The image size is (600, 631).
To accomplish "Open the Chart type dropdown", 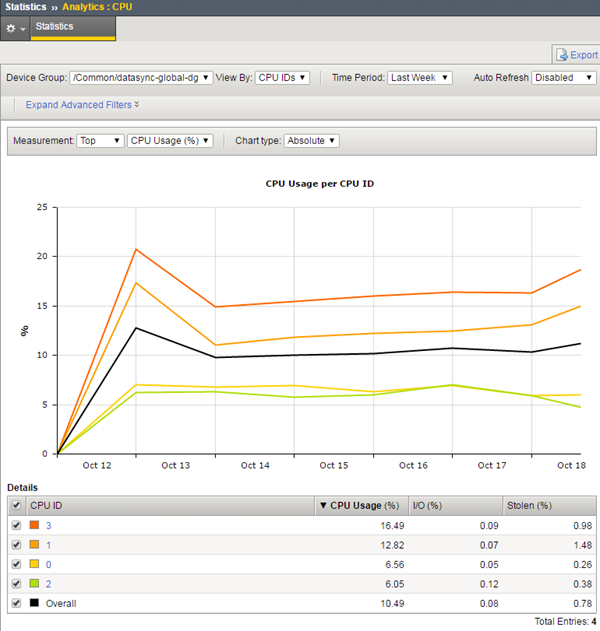I will pos(311,141).
